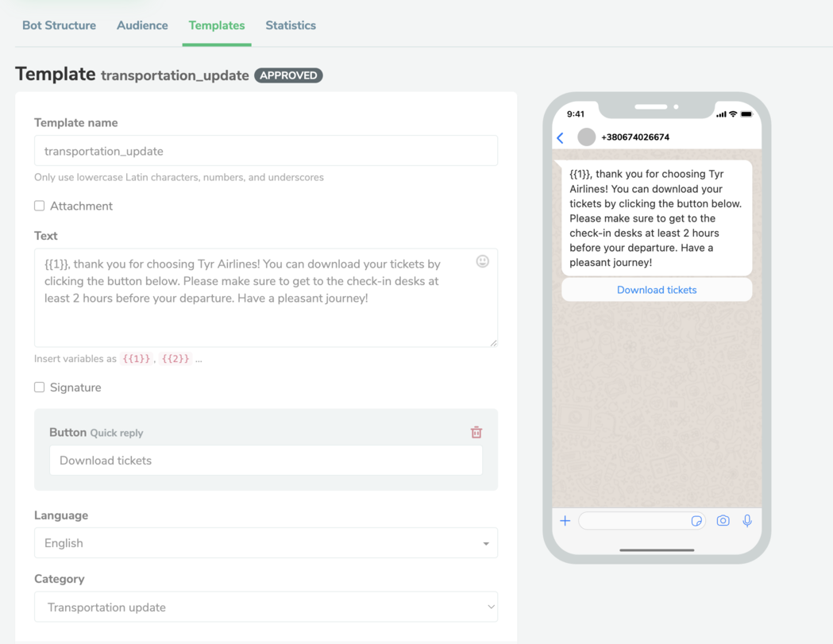Click the Category field label
The image size is (833, 644).
point(60,579)
